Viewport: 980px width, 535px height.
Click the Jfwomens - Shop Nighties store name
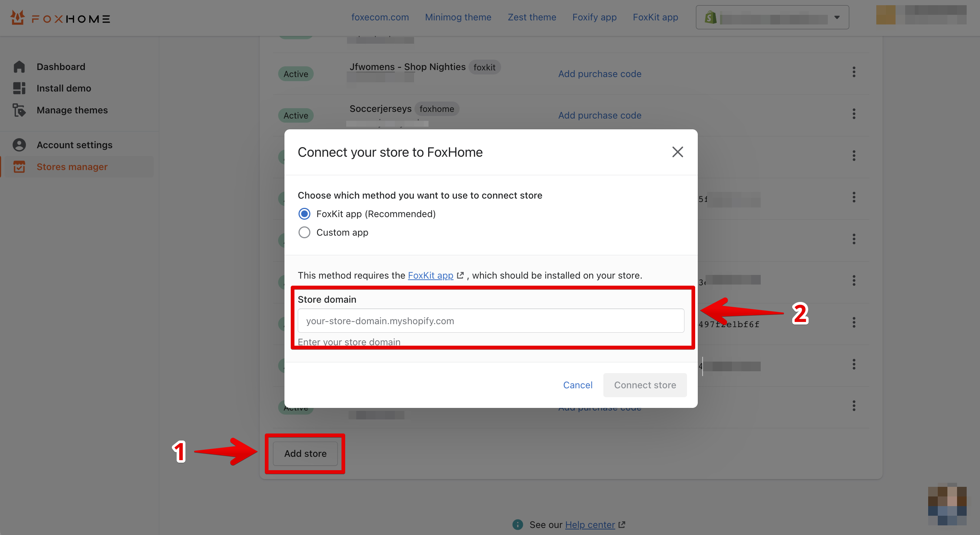pyautogui.click(x=407, y=67)
